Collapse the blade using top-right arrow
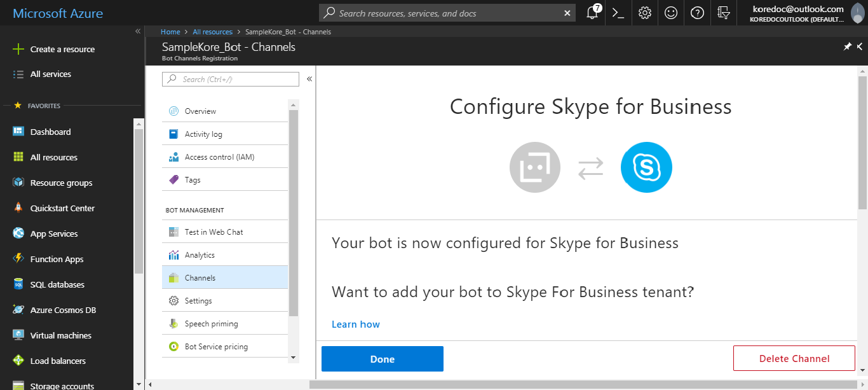This screenshot has height=390, width=868. coord(860,46)
